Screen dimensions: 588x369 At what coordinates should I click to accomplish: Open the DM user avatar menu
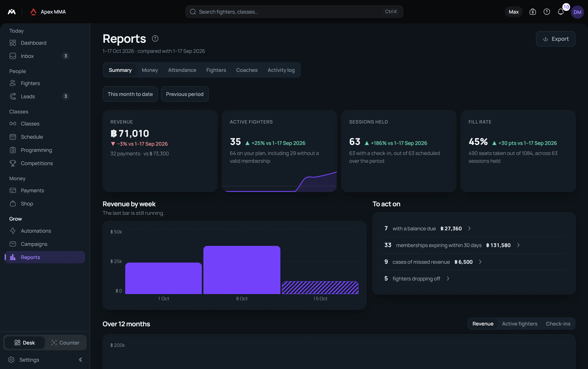pyautogui.click(x=577, y=12)
